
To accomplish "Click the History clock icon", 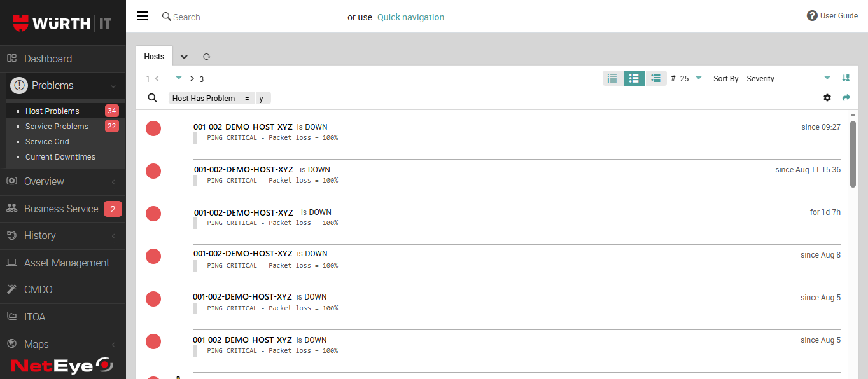I will 11,235.
